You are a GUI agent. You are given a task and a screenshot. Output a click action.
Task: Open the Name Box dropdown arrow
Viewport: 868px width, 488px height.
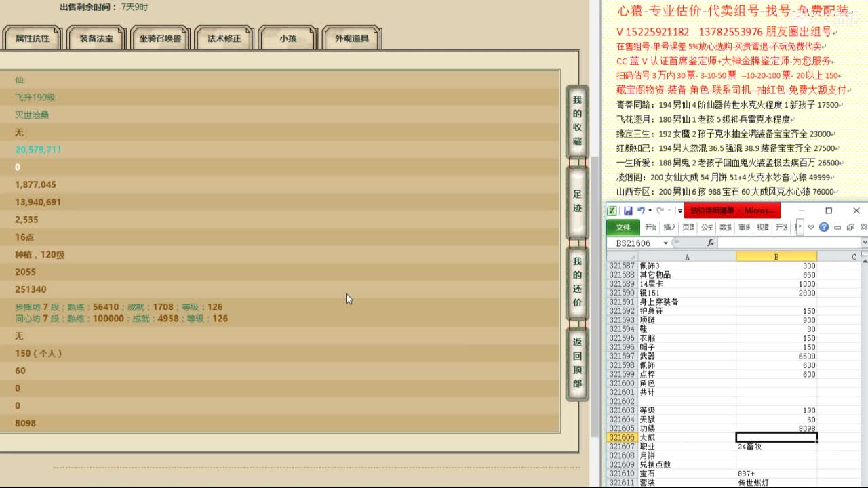coord(665,243)
